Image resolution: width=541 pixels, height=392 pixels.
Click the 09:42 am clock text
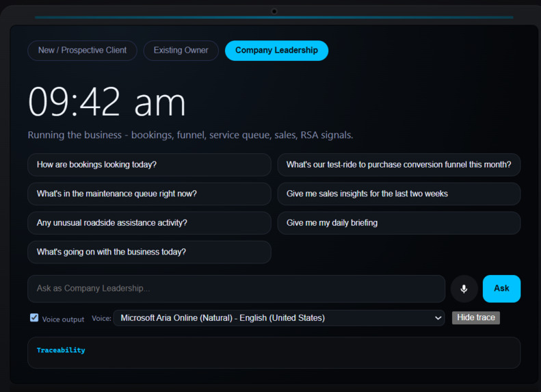pos(107,102)
